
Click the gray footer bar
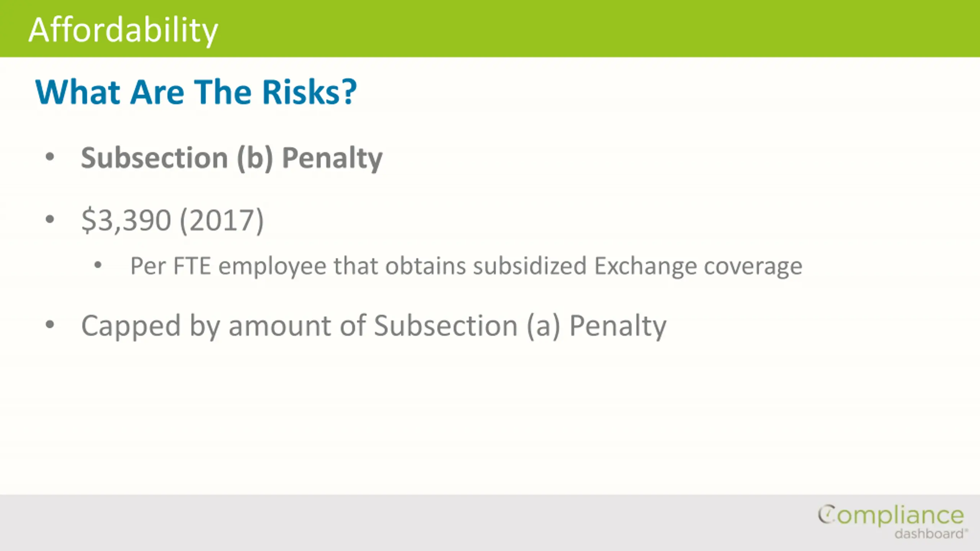[x=490, y=523]
